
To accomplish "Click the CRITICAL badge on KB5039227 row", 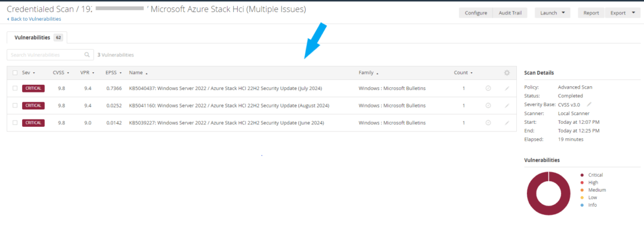I will pos(33,123).
